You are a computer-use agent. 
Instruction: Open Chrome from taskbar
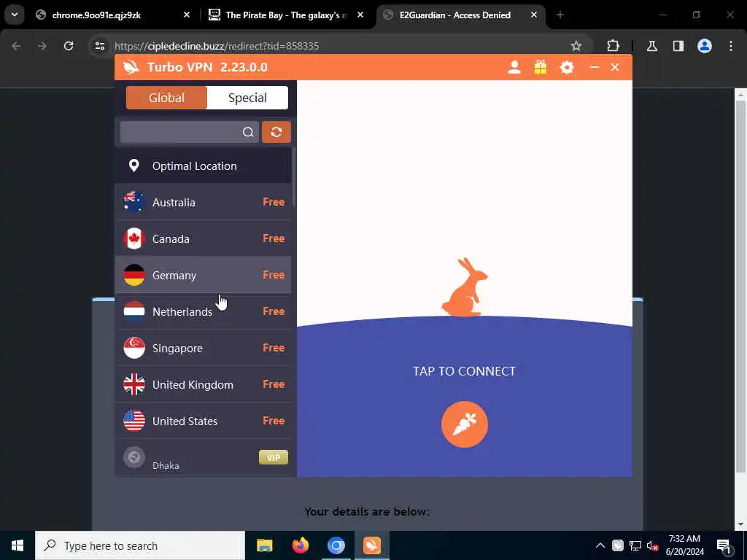pyautogui.click(x=336, y=545)
